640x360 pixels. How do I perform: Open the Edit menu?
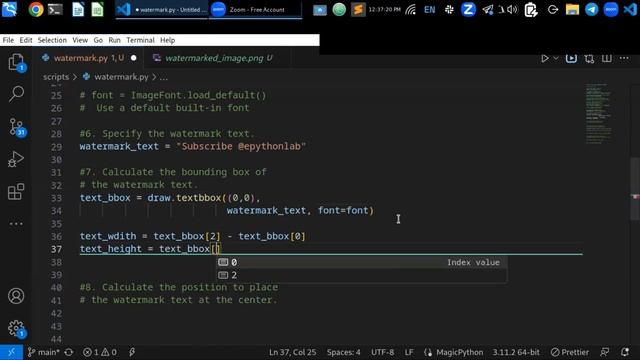(x=26, y=40)
